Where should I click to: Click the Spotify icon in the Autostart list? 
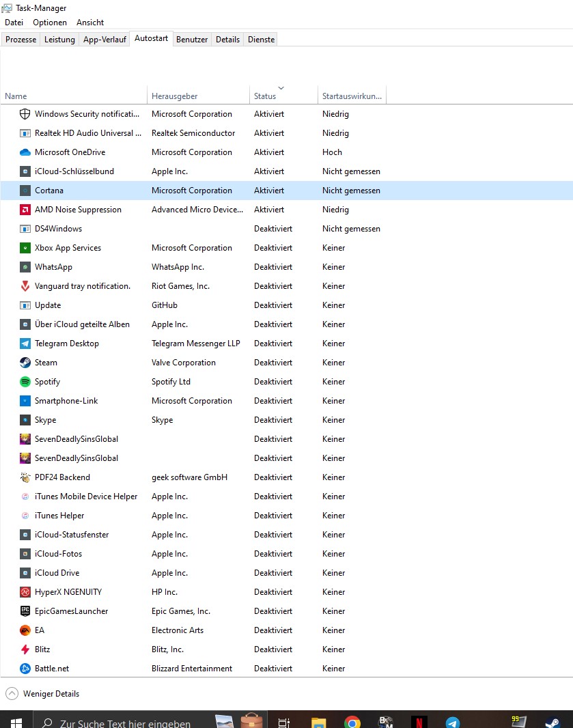click(25, 381)
